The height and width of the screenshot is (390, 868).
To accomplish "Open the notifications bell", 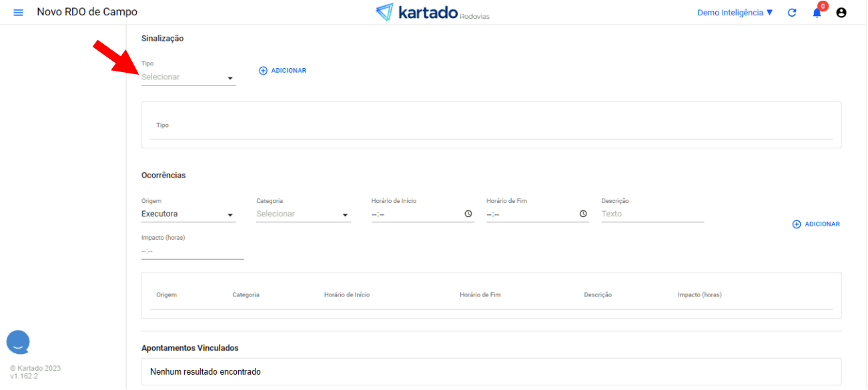I will [x=817, y=13].
